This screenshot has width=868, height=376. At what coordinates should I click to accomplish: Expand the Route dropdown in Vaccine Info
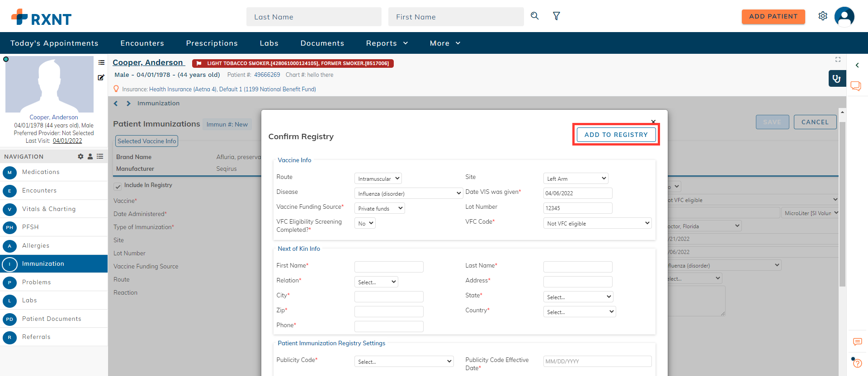tap(378, 179)
